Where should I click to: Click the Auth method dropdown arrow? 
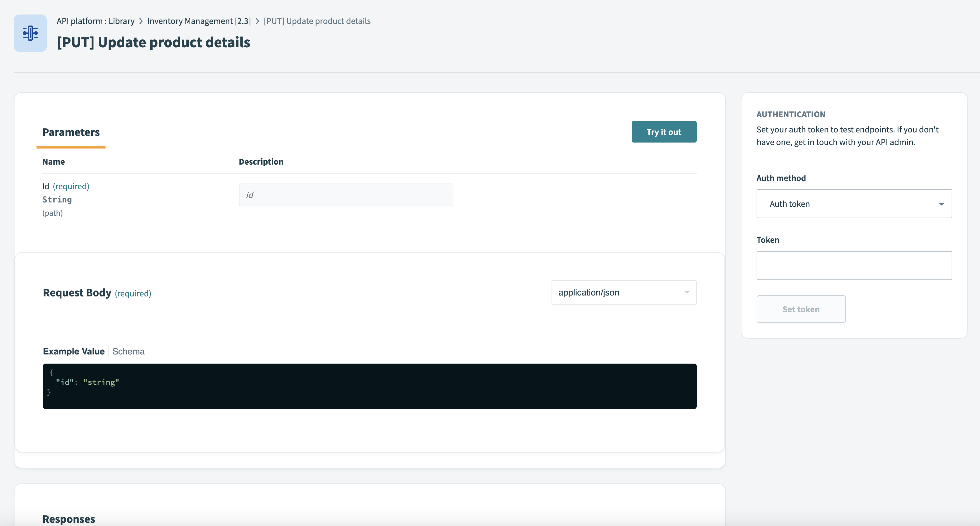pos(941,204)
